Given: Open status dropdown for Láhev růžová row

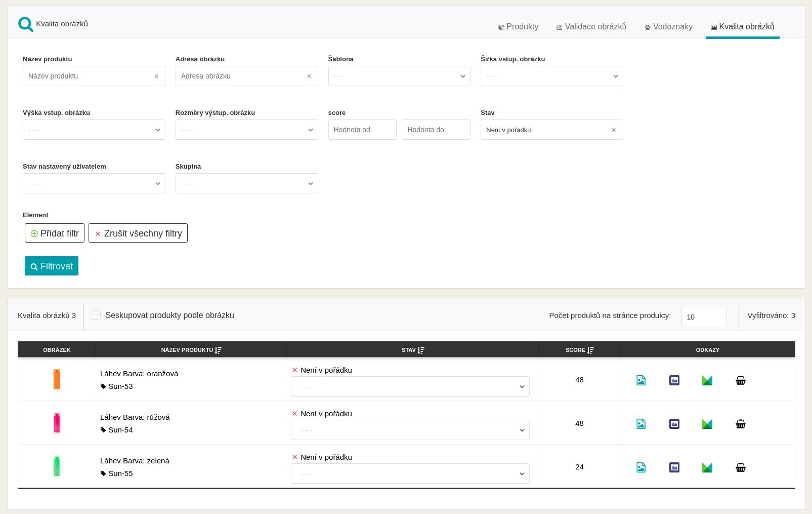Looking at the screenshot, I should (410, 430).
